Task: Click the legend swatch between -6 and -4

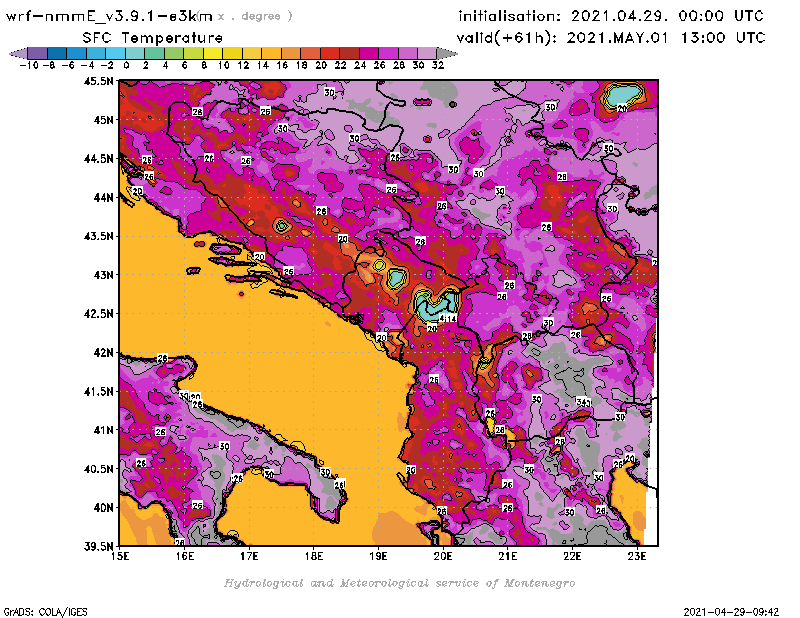Action: click(x=77, y=53)
